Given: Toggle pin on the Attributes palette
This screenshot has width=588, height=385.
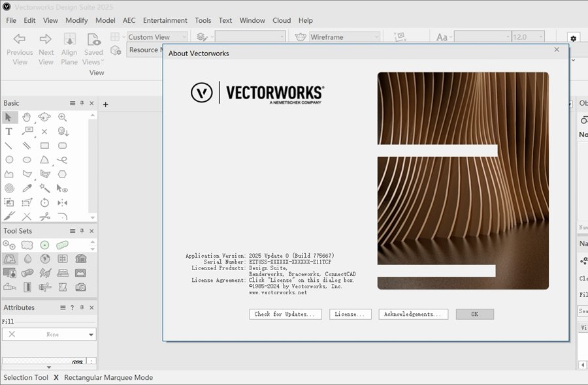Looking at the screenshot, I should pos(82,307).
